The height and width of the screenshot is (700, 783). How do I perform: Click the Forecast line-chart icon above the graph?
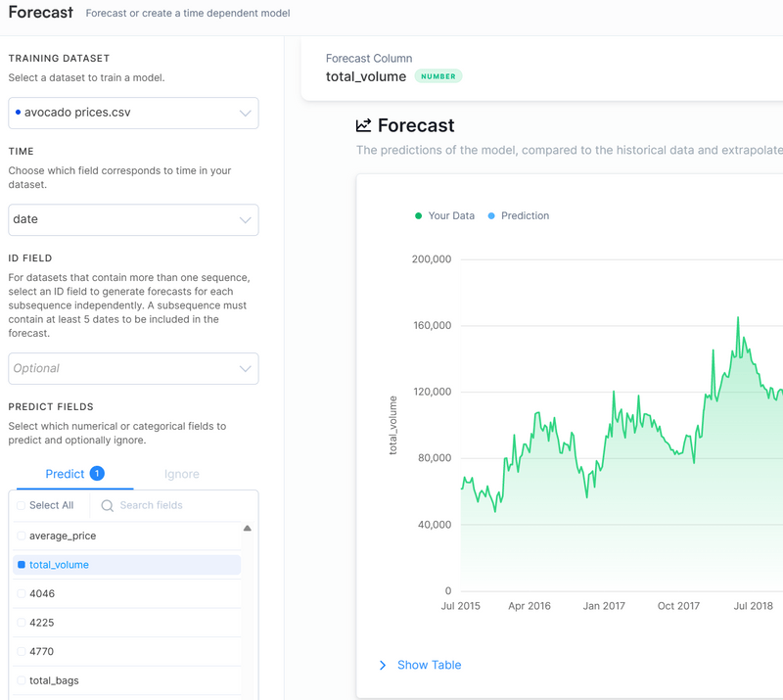[x=362, y=125]
